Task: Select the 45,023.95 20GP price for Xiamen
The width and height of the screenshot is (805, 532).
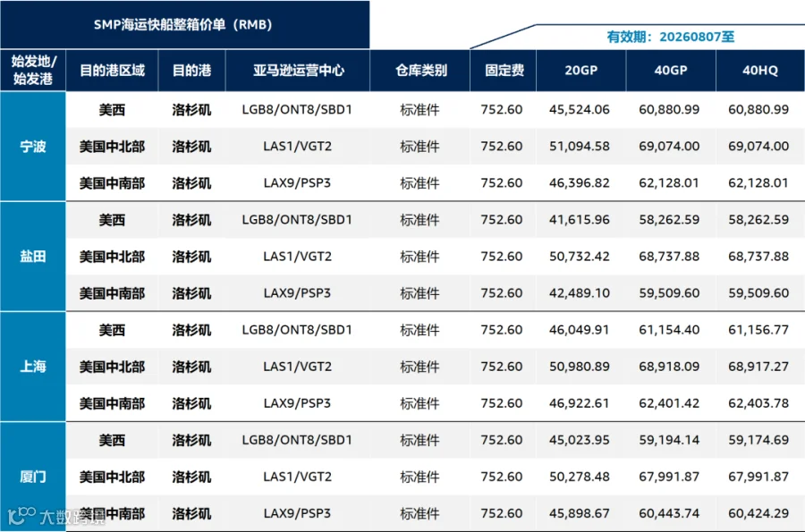Action: coord(579,440)
